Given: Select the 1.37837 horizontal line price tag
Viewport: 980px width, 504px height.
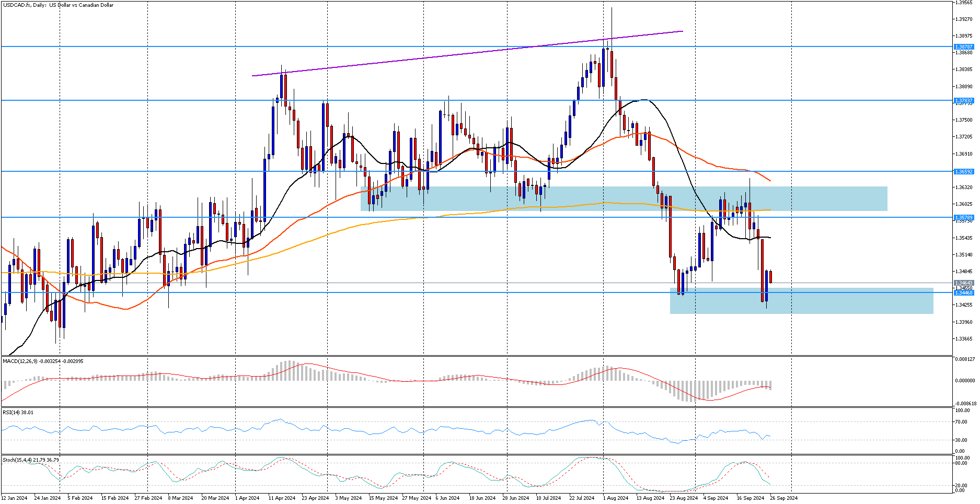Looking at the screenshot, I should [x=964, y=101].
